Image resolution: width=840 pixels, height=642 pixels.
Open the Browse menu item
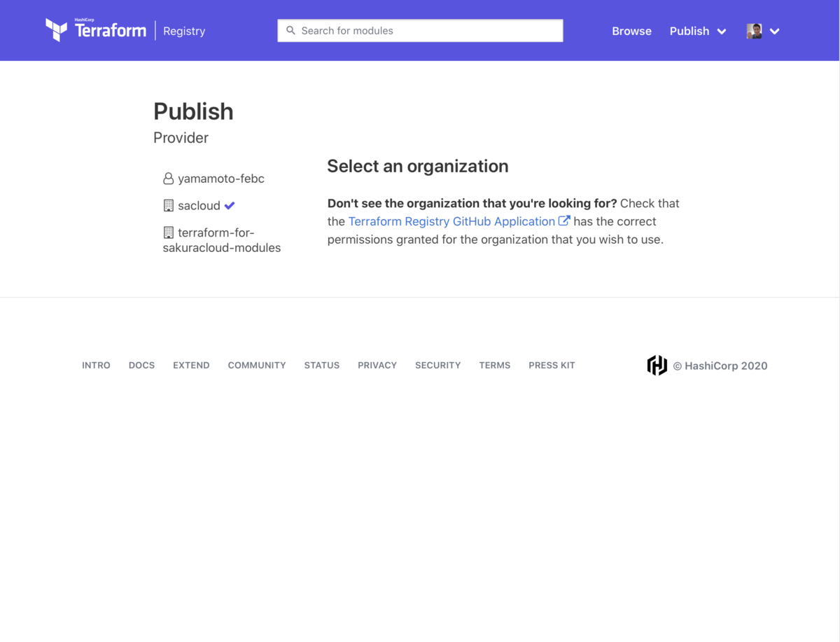coord(631,31)
